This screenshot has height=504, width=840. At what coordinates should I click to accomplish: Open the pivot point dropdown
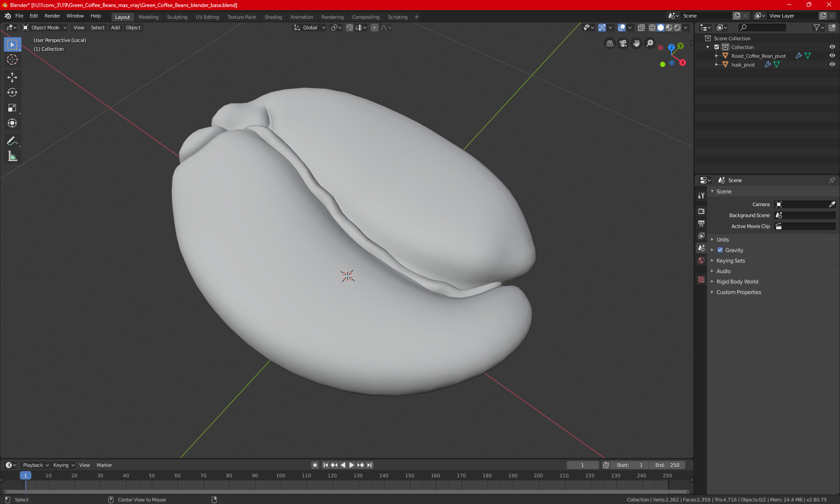(x=336, y=28)
